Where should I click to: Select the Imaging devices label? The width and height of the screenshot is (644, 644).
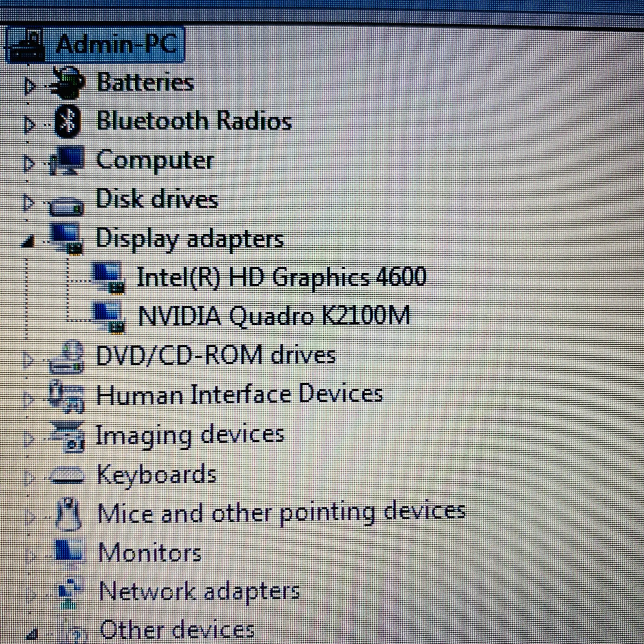coord(190,436)
